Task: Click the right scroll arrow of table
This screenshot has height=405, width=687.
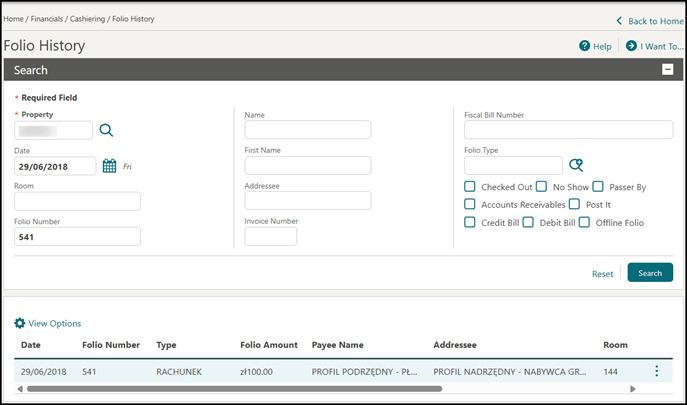Action: tap(633, 389)
